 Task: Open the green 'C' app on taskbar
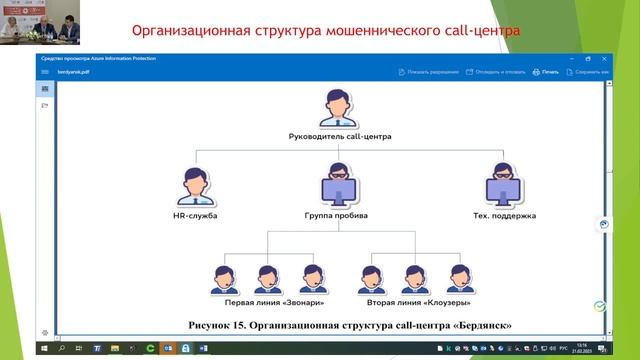point(150,348)
